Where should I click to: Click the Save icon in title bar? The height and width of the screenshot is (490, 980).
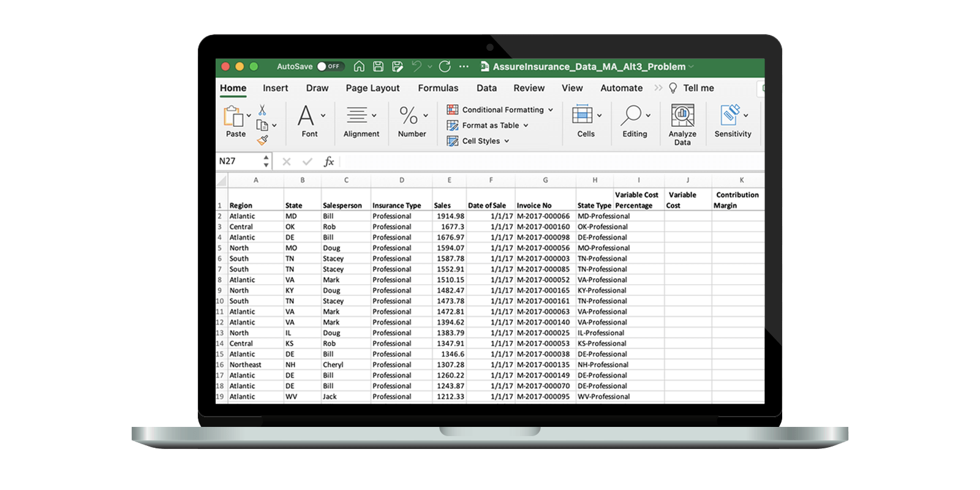[x=379, y=67]
